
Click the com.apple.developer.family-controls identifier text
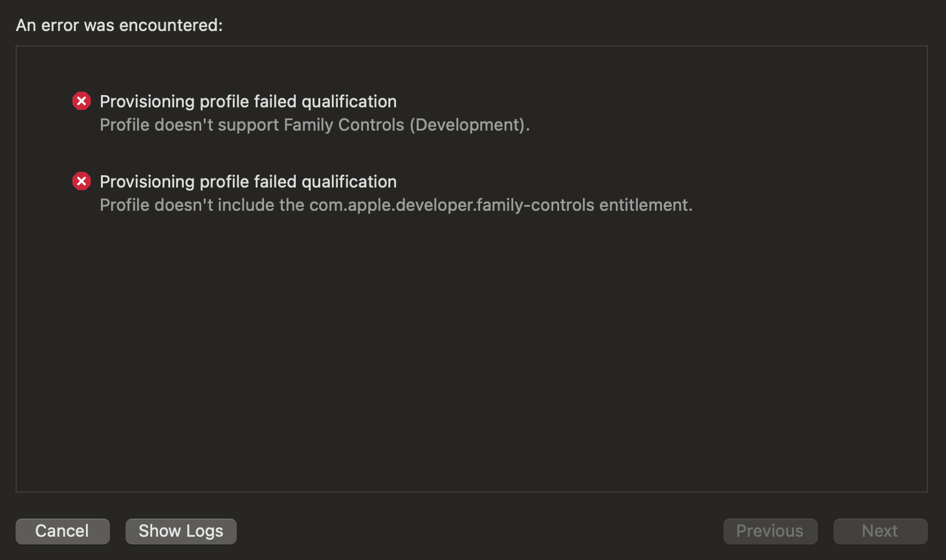pos(452,205)
